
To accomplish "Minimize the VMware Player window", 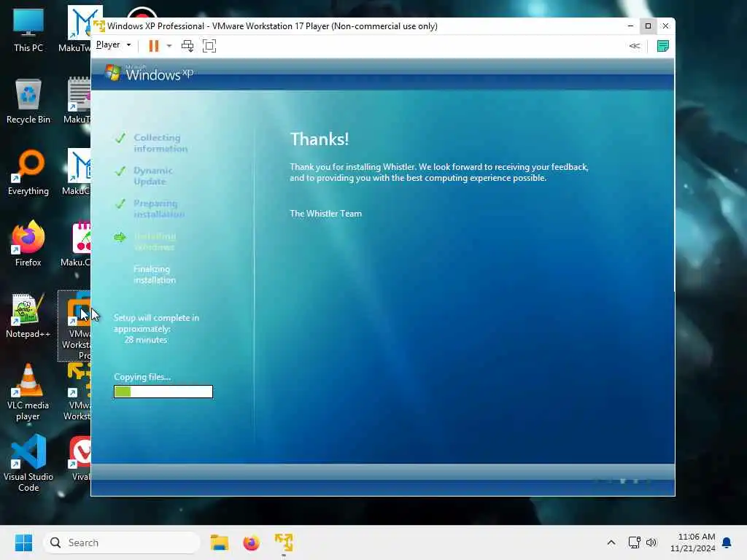I will (x=630, y=26).
